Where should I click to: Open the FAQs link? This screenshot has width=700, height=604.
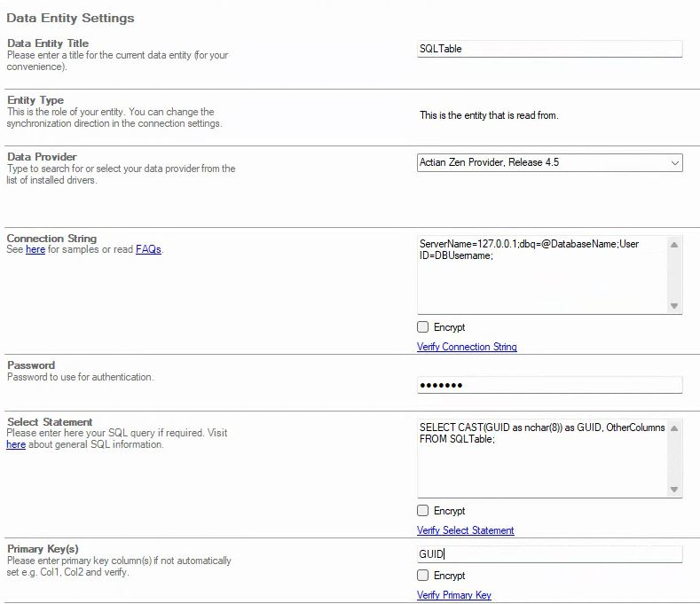148,249
